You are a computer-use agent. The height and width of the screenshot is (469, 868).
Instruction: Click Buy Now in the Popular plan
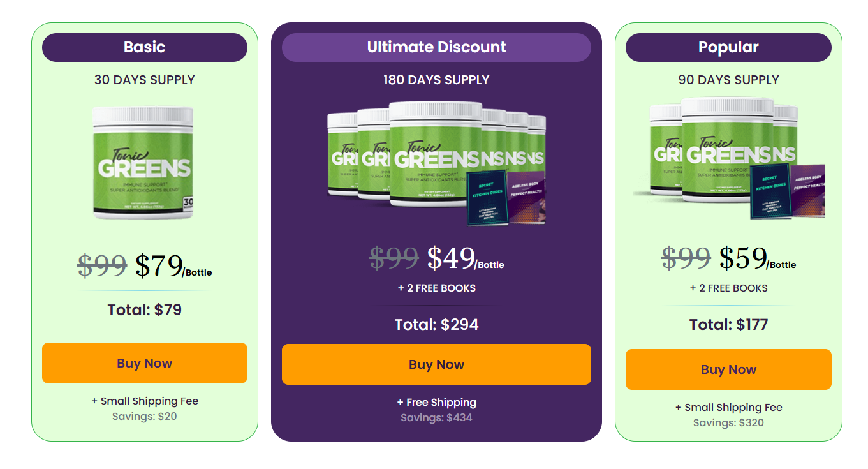[728, 369]
